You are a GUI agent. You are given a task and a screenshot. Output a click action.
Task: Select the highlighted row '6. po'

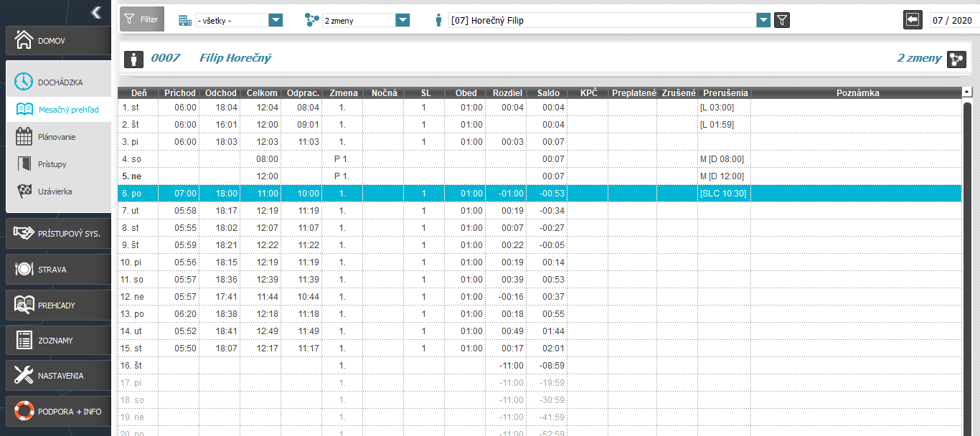[540, 194]
